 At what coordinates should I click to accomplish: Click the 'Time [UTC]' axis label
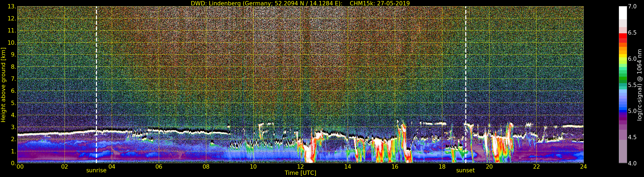300,173
